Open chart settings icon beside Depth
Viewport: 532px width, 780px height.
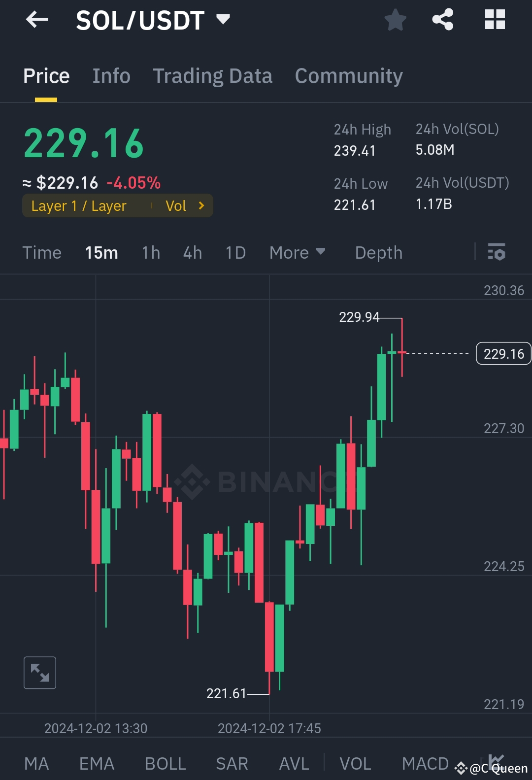click(498, 252)
